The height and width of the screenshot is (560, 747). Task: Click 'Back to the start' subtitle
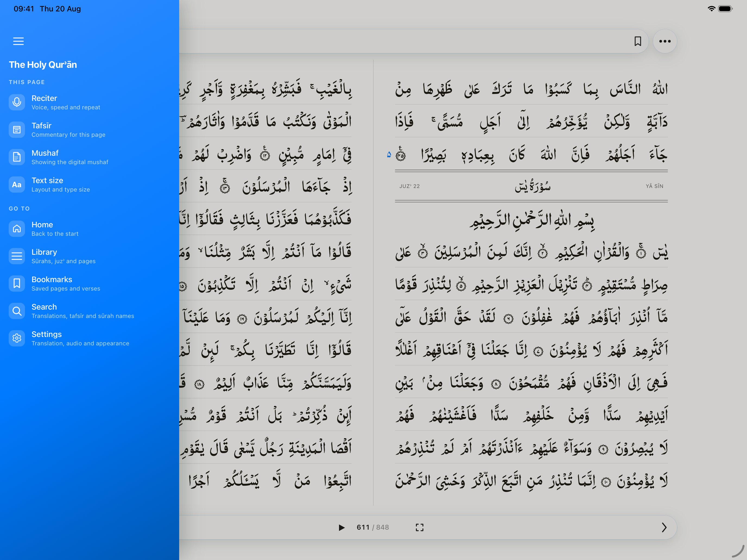pos(55,234)
